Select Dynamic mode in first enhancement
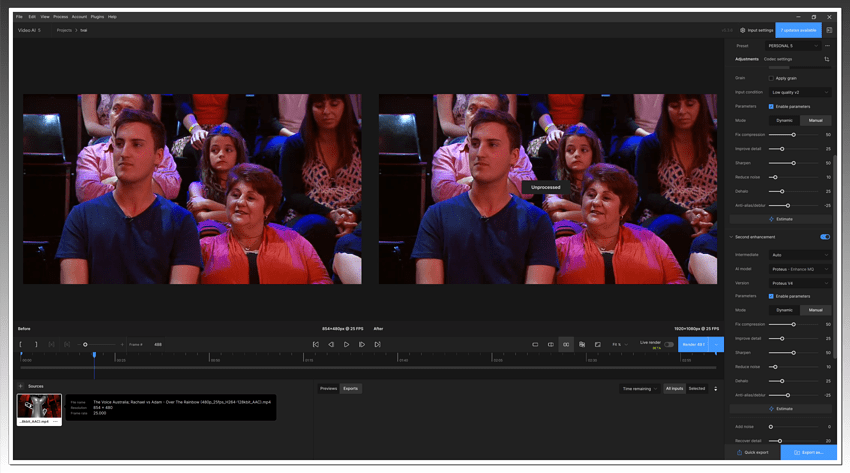Viewport: 850px width, 473px height. [784, 120]
